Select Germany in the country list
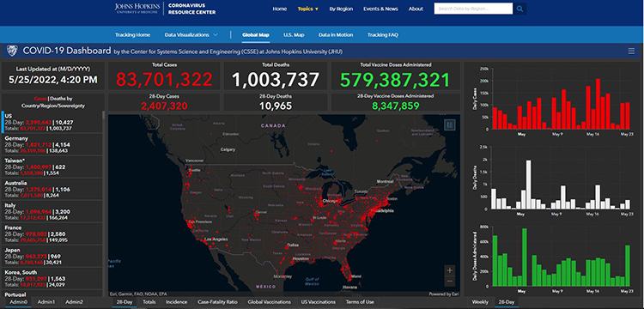This screenshot has width=644, height=309. pos(52,144)
